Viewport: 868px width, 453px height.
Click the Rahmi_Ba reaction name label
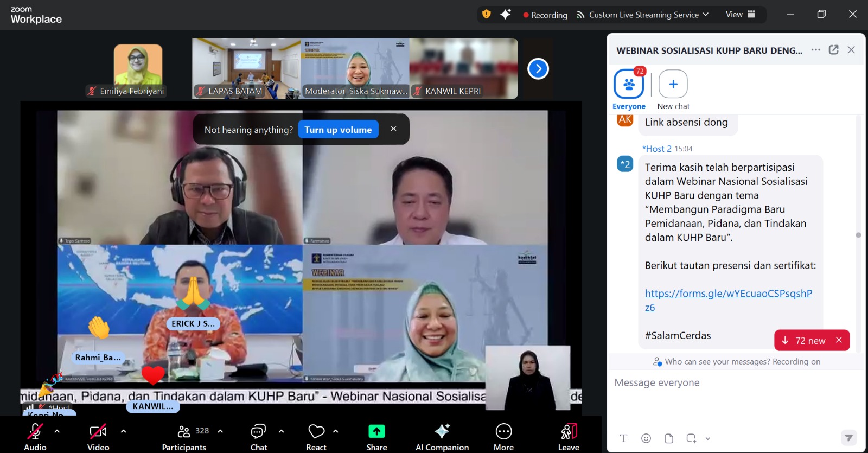point(98,358)
